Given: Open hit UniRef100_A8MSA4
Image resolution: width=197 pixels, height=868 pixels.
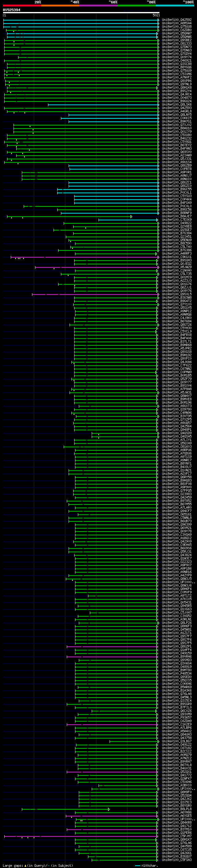Looking at the screenshot, I should [176, 23].
